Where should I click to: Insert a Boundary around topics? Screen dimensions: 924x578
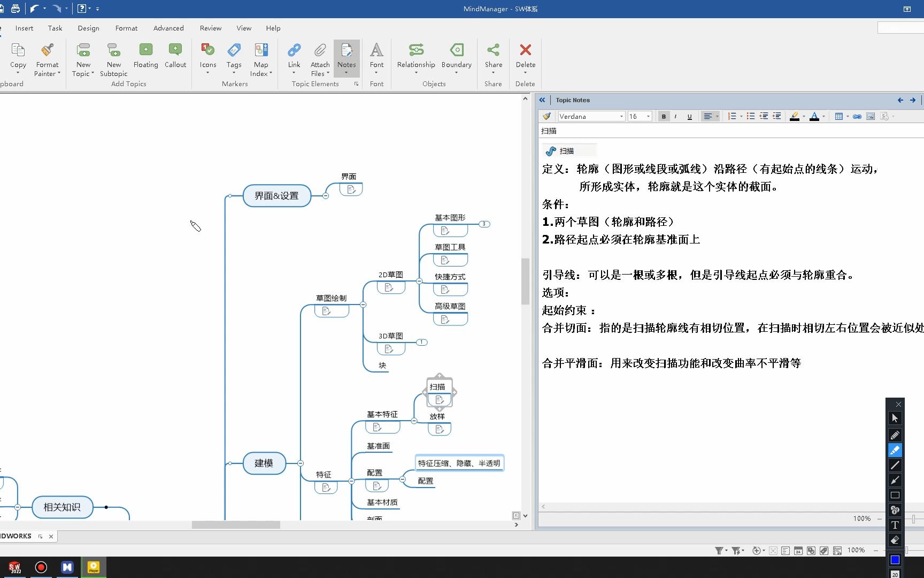click(x=456, y=59)
